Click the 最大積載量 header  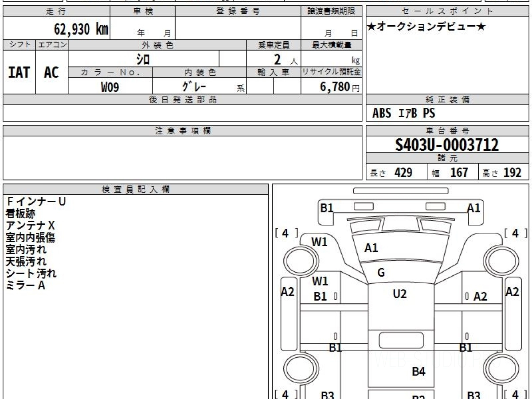coord(332,45)
